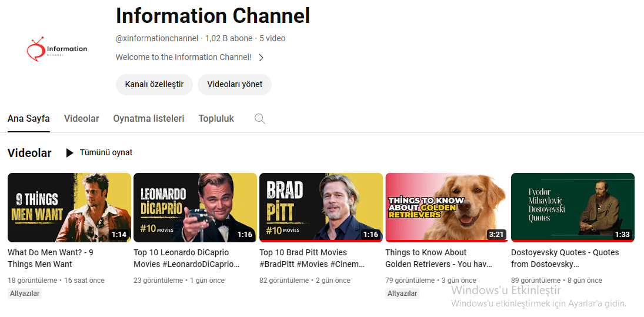Click title What Do Men Want? - 9 Things
Screen dimensions: 644x317
(x=51, y=258)
